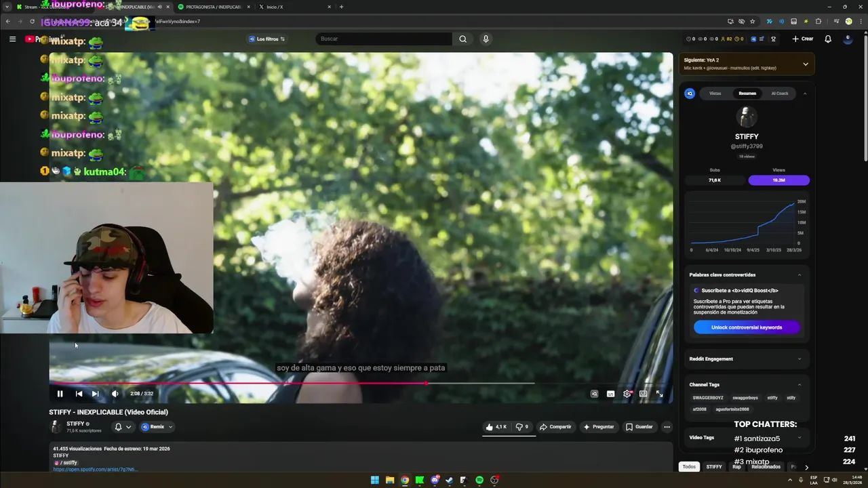The height and width of the screenshot is (488, 868).
Task: Collapse the vidIQ summary panel
Action: [805, 94]
